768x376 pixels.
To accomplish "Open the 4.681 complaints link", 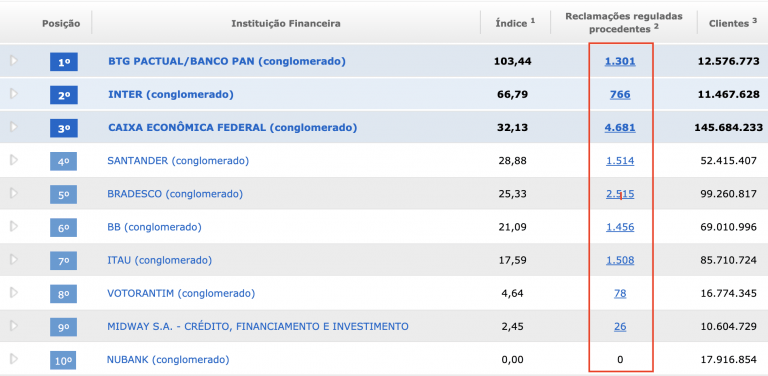I will pyautogui.click(x=620, y=128).
